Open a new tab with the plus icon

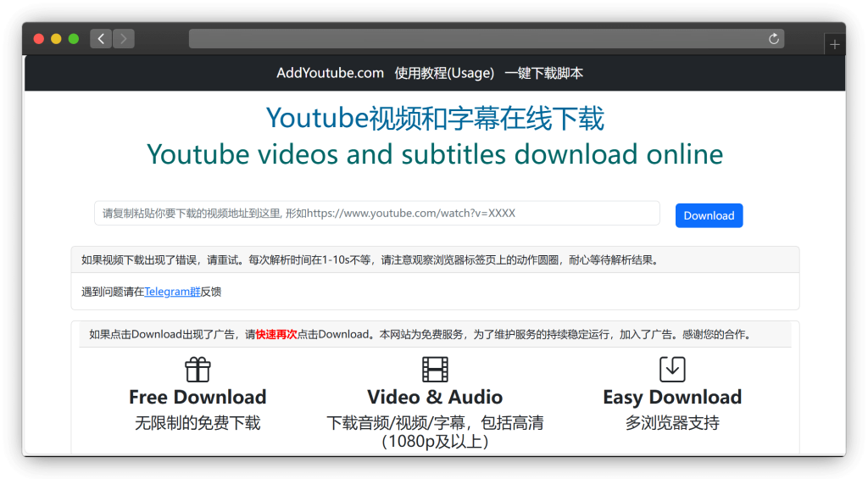click(x=834, y=44)
